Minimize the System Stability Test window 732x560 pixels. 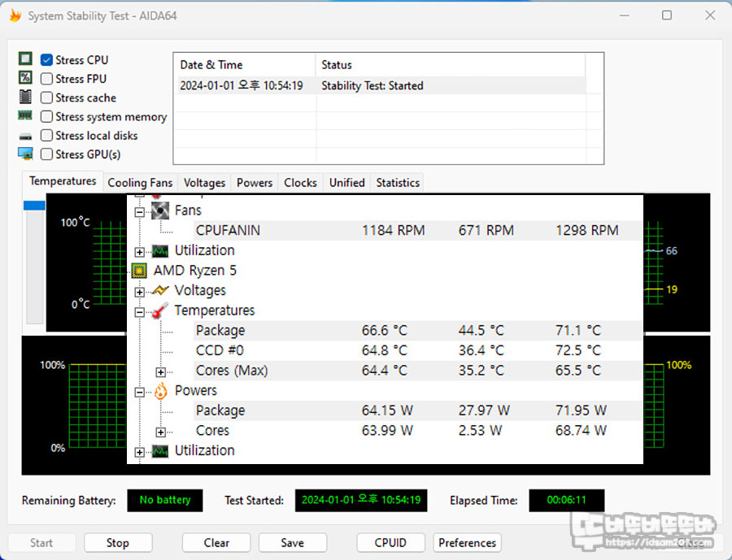point(624,15)
